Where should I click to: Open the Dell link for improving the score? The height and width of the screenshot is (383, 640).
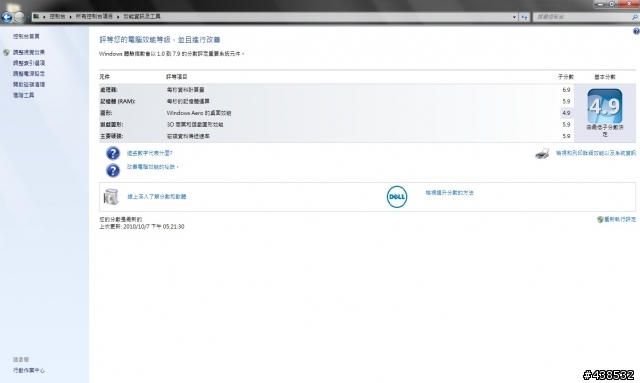coord(449,193)
